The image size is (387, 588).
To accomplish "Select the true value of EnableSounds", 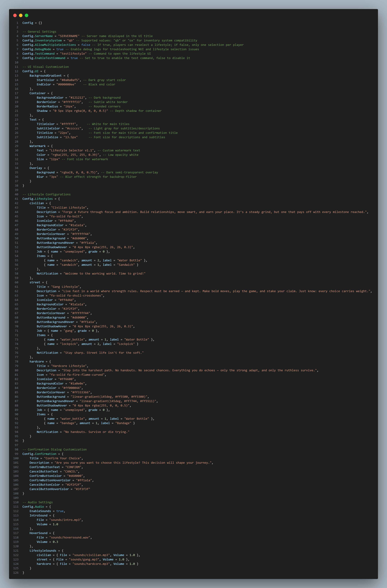I will [x=60, y=511].
